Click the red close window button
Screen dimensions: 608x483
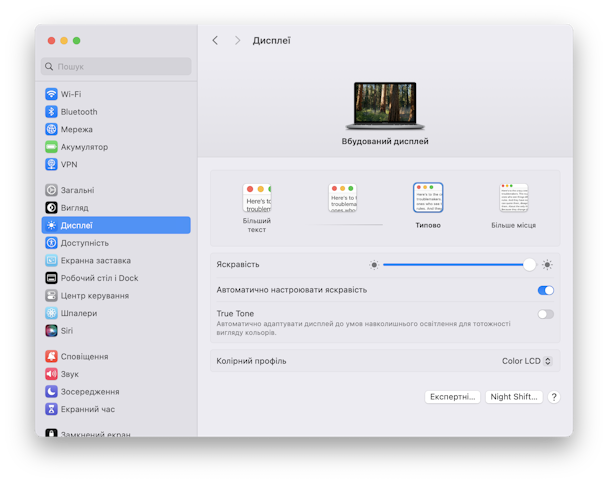click(51, 41)
